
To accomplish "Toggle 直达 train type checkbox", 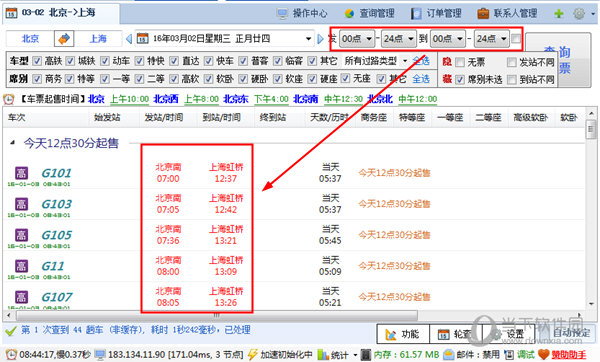I will (174, 61).
